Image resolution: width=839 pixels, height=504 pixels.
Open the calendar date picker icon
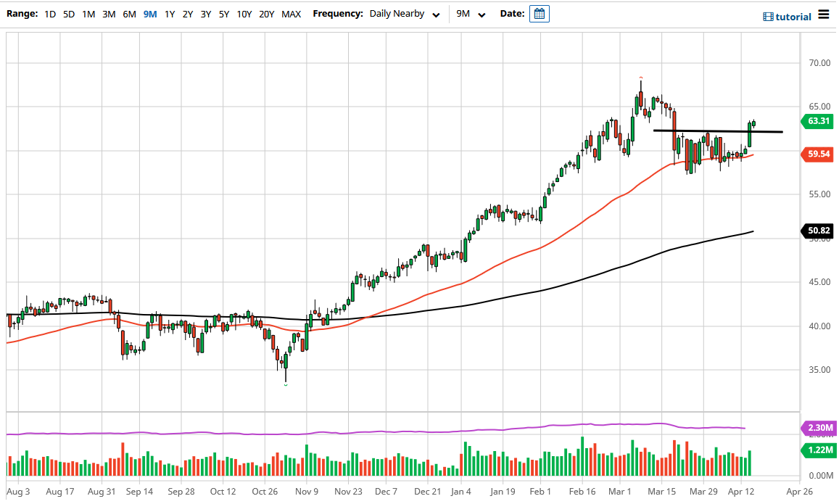click(538, 13)
